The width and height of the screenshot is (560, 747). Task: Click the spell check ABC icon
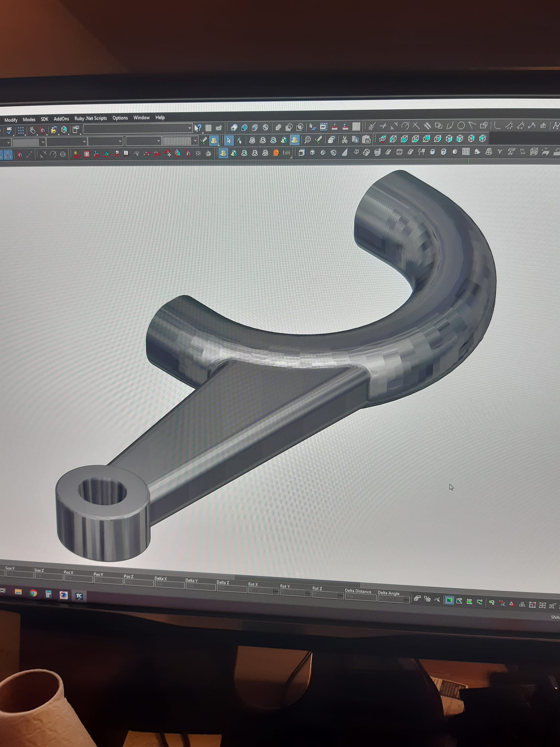click(x=8, y=130)
